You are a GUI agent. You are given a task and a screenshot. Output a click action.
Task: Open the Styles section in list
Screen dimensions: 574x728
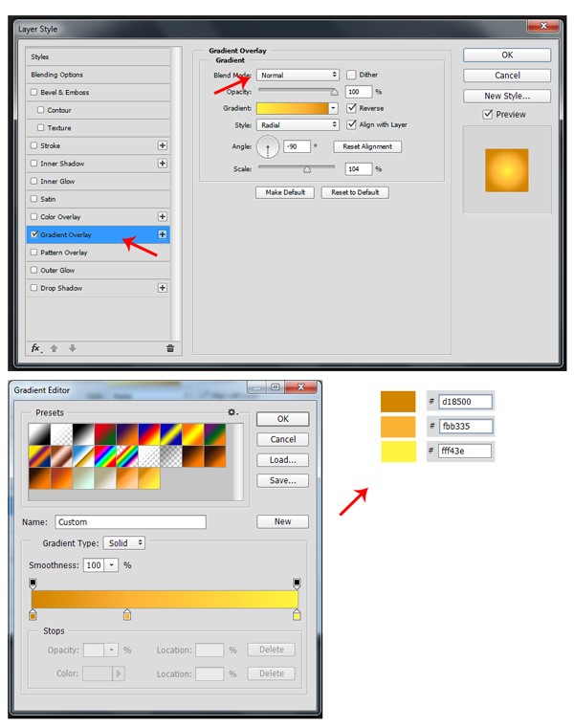[x=98, y=56]
